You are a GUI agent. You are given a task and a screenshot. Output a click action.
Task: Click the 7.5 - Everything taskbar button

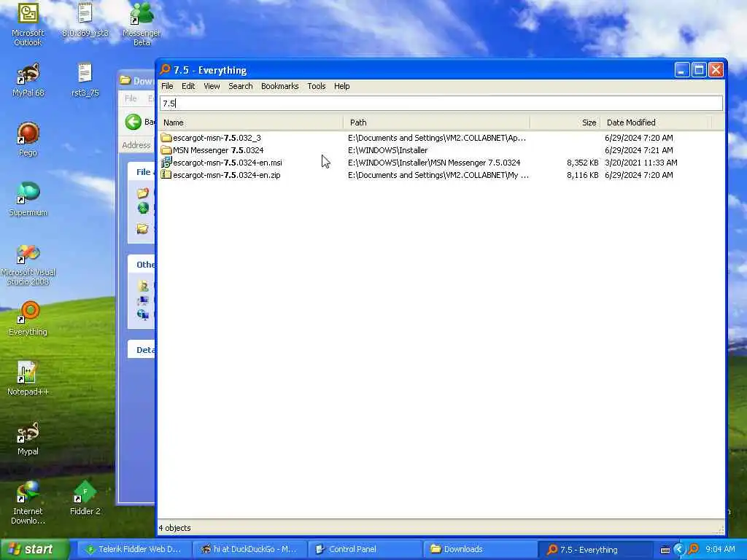click(595, 550)
